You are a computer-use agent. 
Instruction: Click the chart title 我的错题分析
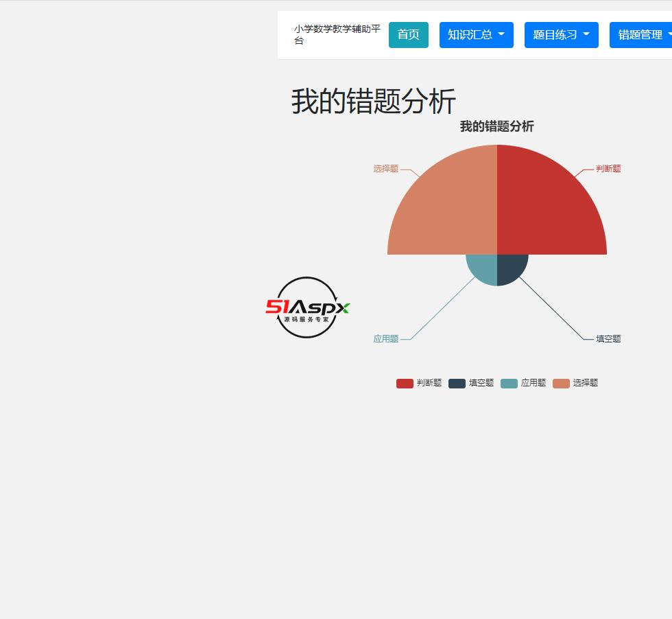pyautogui.click(x=496, y=126)
